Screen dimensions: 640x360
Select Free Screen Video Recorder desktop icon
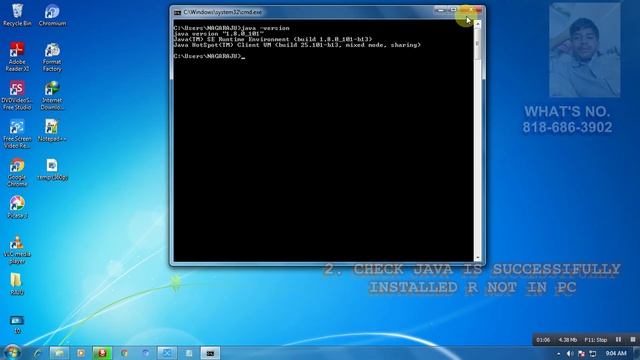(17, 133)
